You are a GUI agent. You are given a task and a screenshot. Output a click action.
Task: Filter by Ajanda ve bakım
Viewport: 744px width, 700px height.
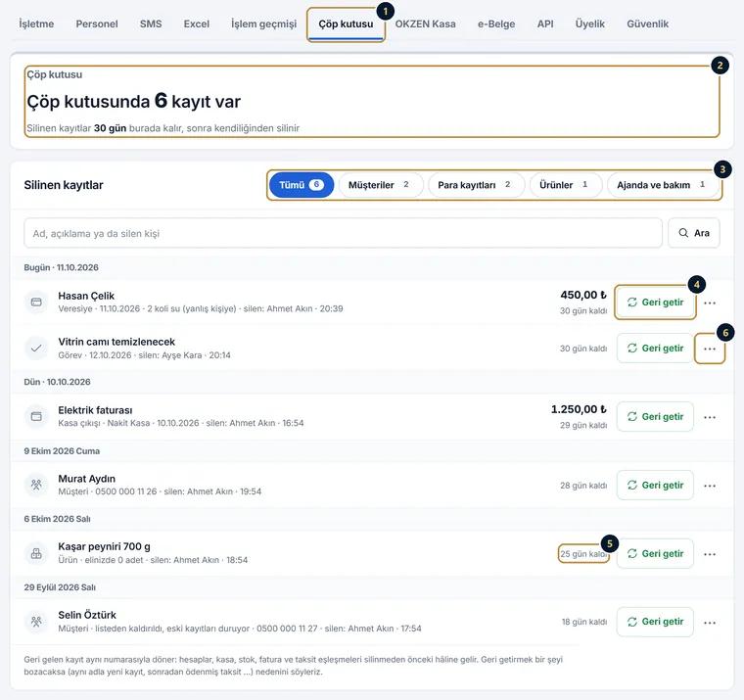coord(663,185)
